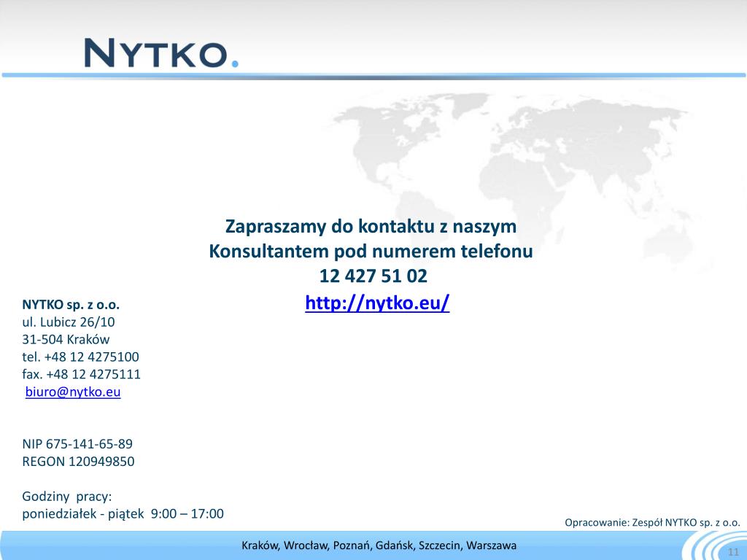747x560 pixels.
Task: Select the heading line Zapraszamy do kontaktu z naszym
Action: click(x=371, y=226)
